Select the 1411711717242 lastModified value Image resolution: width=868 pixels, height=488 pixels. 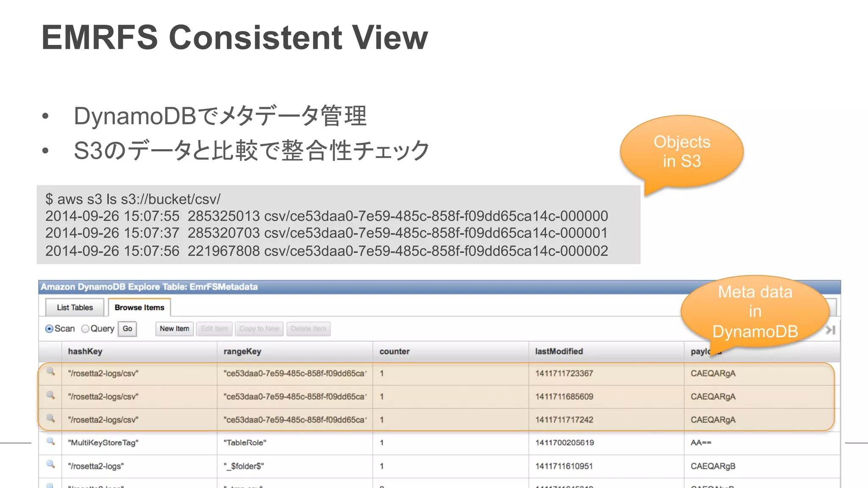tap(564, 420)
